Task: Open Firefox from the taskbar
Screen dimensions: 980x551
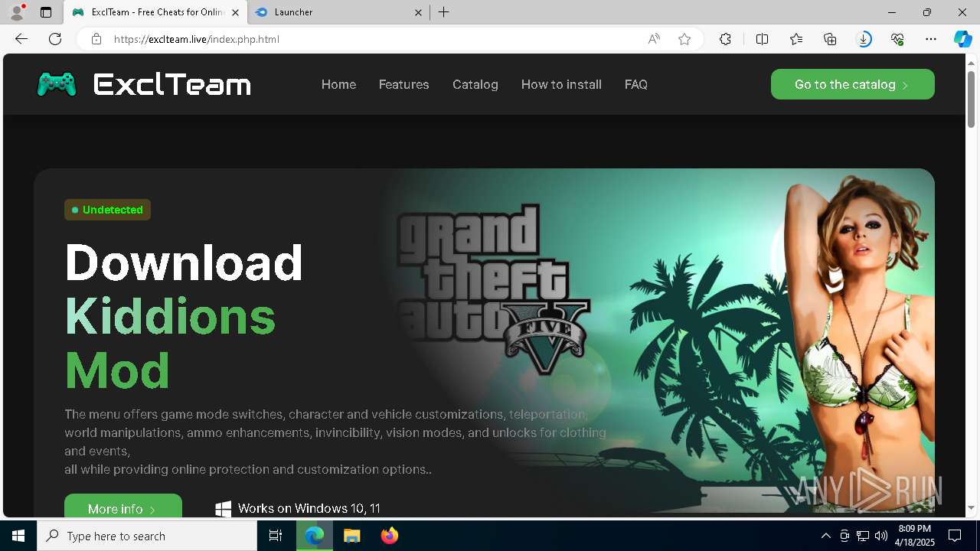Action: (390, 536)
